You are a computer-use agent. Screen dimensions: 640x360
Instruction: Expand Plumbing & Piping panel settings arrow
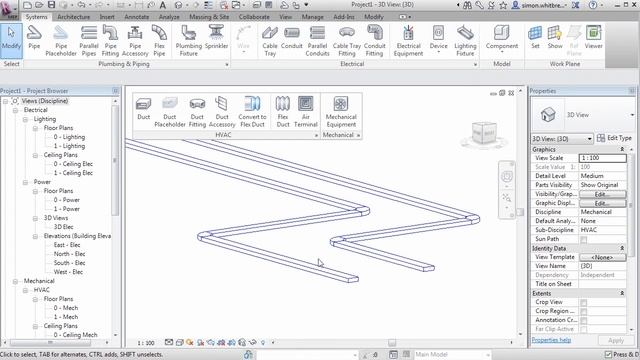(227, 64)
